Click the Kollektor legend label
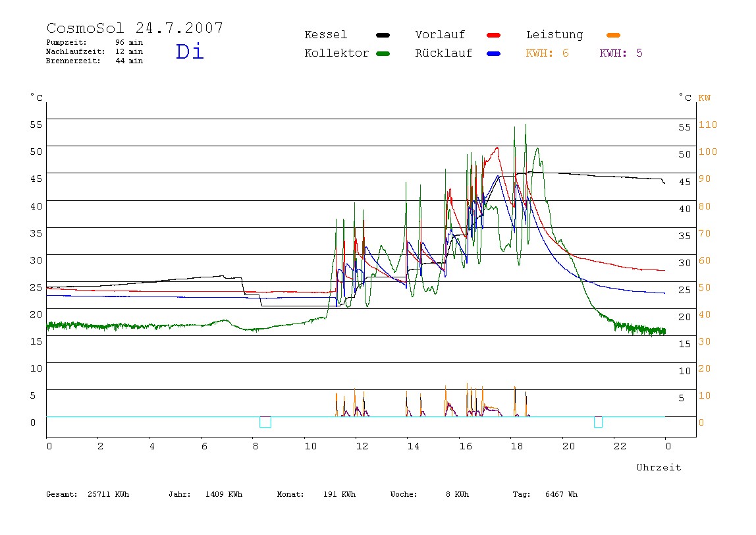Screen dimensions: 756x535 pyautogui.click(x=336, y=53)
